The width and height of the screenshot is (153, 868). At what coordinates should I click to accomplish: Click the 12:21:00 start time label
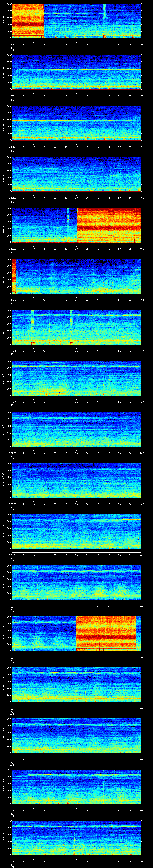pos(12,402)
